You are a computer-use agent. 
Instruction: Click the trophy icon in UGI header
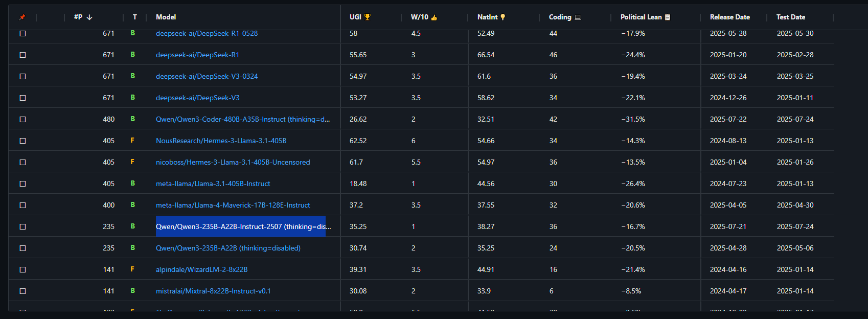tap(368, 17)
